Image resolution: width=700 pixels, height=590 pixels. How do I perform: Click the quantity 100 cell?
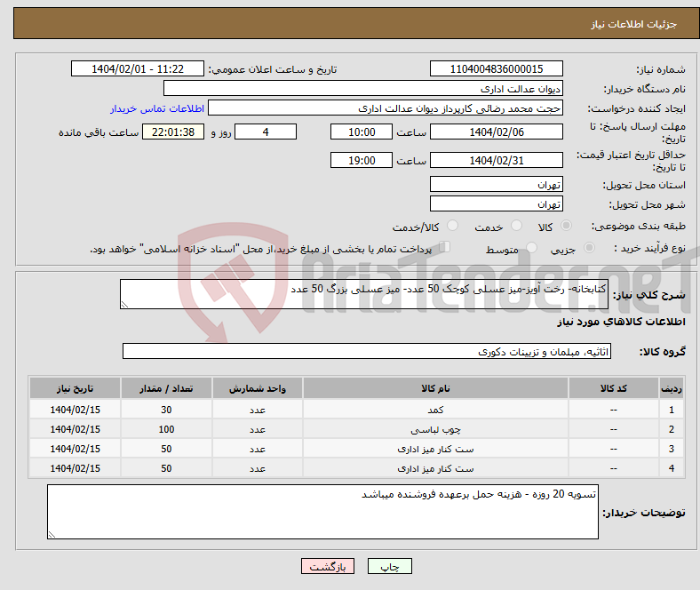[166, 429]
